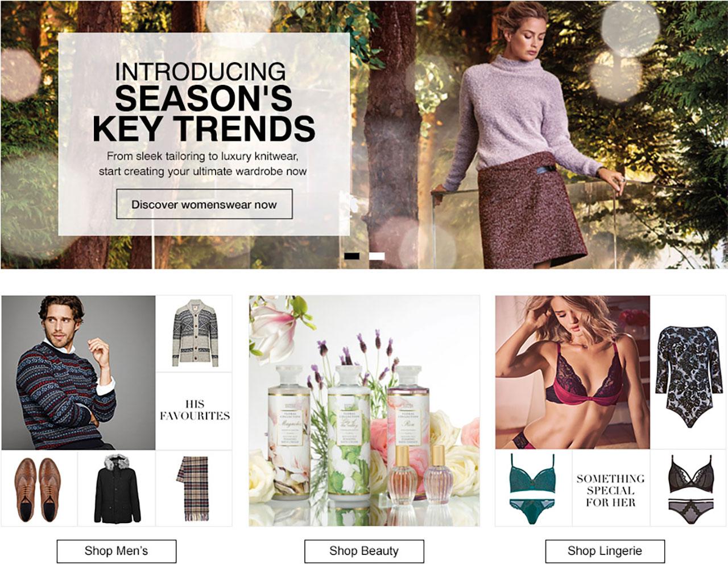This screenshot has height=564, width=728.
Task: Open the floral collection bath bottles image
Action: click(x=364, y=411)
